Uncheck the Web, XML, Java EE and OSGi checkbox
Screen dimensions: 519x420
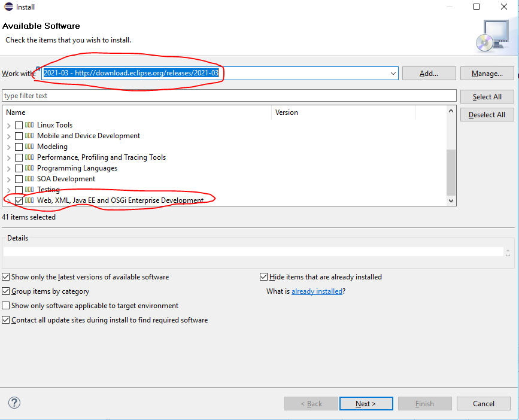pyautogui.click(x=19, y=200)
